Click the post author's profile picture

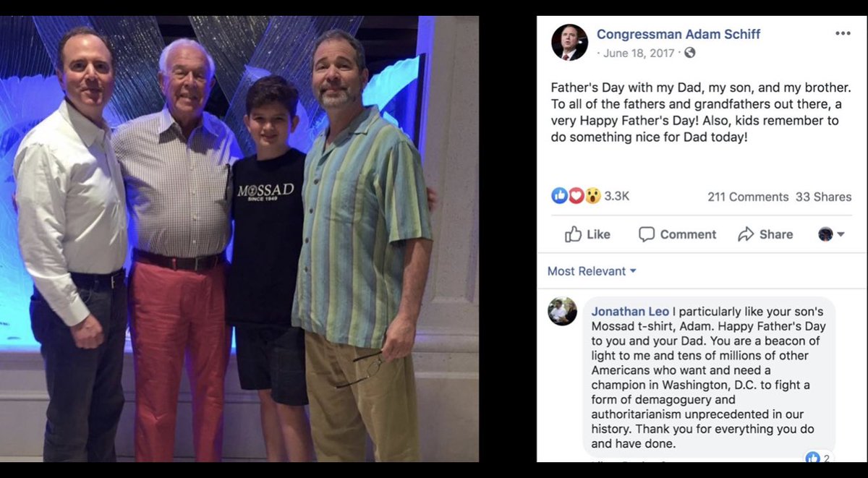tap(569, 42)
